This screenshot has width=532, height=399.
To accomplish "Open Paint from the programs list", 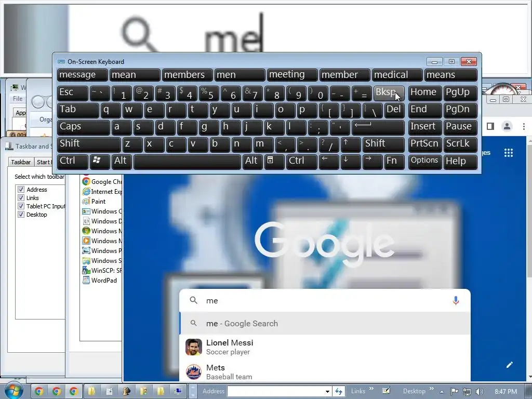I will click(x=94, y=201).
